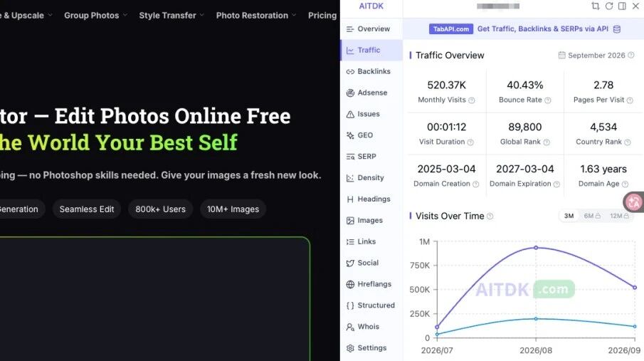
Task: Click help icon beside September 2026
Action: coord(631,55)
